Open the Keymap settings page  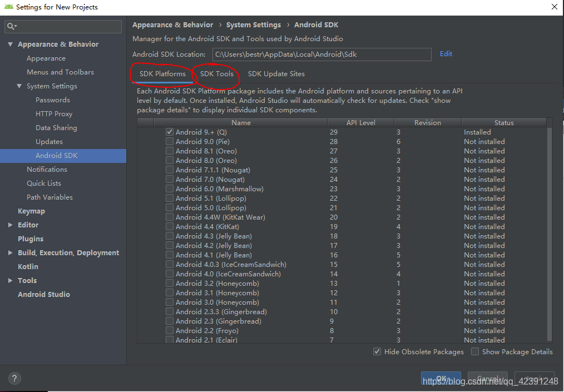click(31, 211)
